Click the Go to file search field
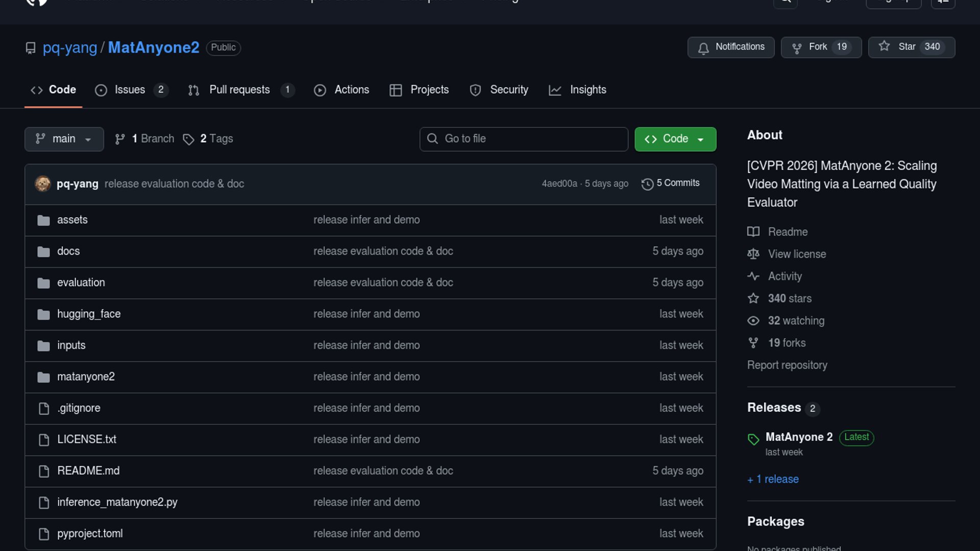 pos(524,139)
